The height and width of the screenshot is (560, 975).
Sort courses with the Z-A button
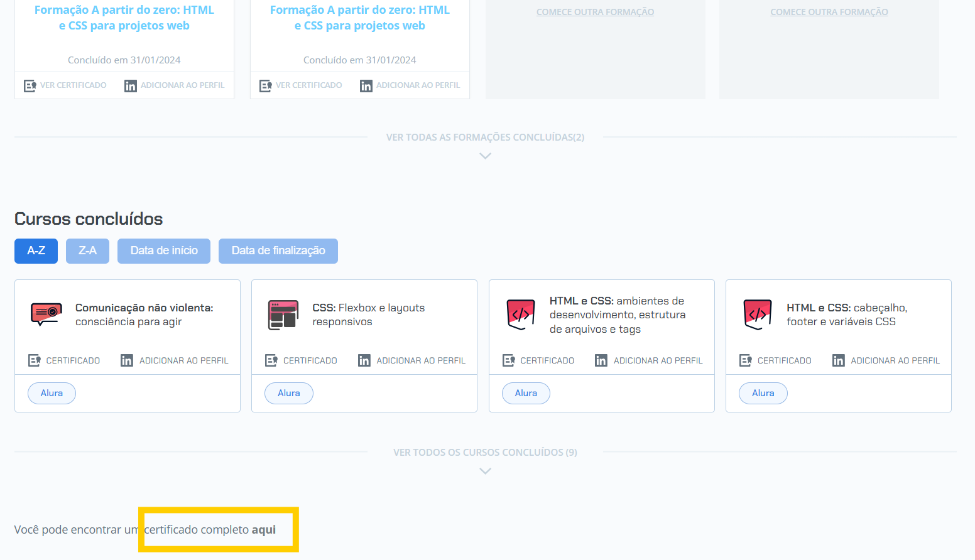(x=87, y=250)
